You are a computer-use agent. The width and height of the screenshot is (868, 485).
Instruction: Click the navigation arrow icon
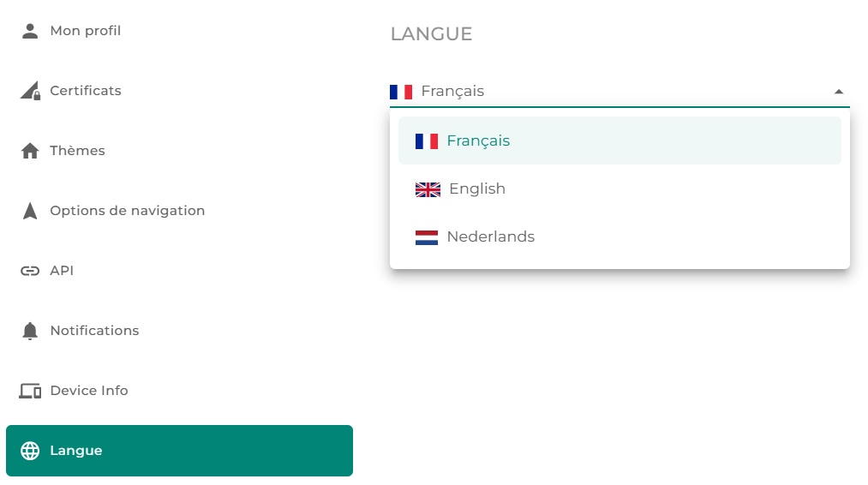[30, 211]
